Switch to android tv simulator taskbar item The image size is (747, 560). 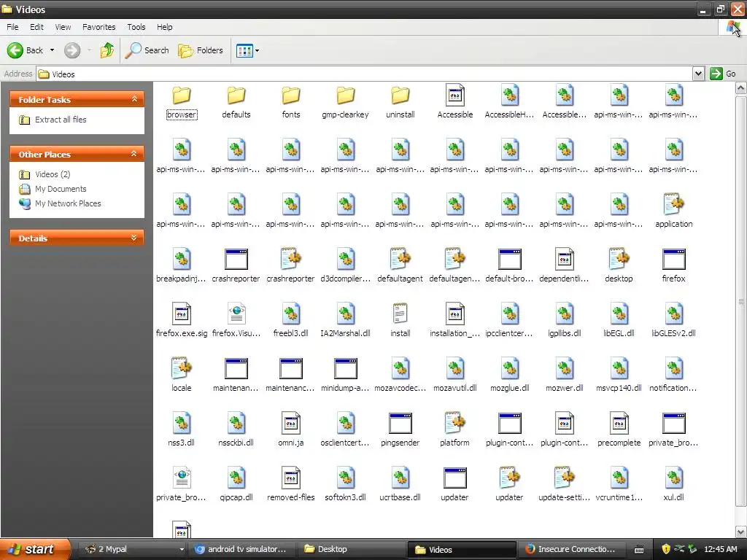coord(242,549)
